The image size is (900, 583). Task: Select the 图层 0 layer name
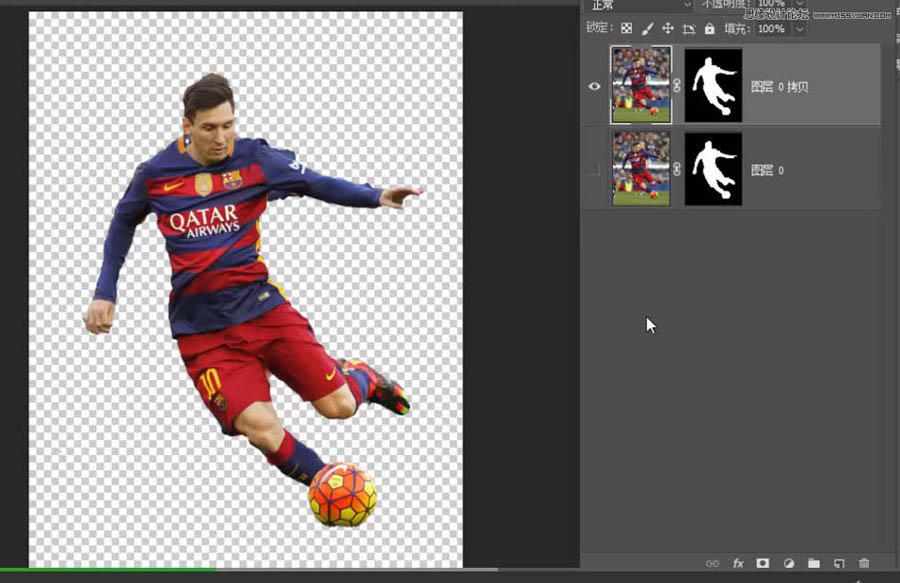click(x=767, y=171)
